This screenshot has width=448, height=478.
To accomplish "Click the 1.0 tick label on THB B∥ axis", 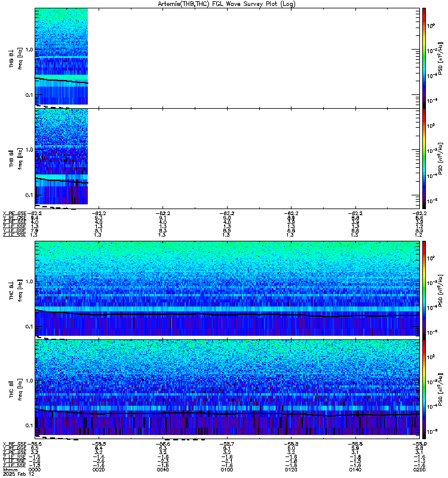I will tap(29, 150).
